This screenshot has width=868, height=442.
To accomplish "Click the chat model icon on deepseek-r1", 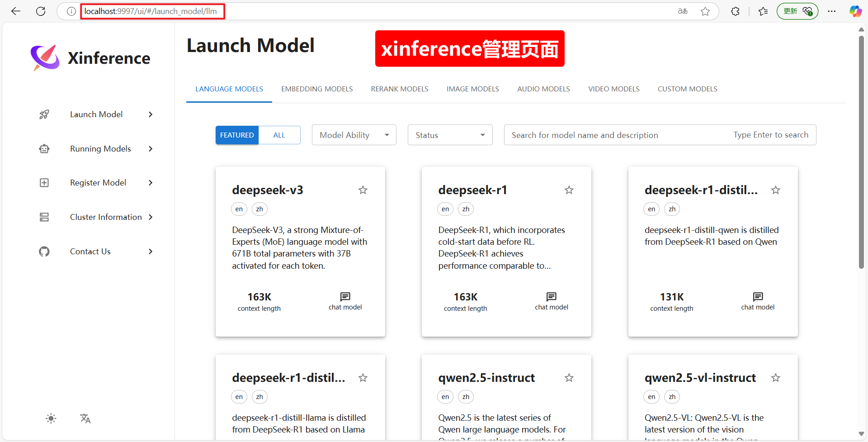I will tap(552, 297).
